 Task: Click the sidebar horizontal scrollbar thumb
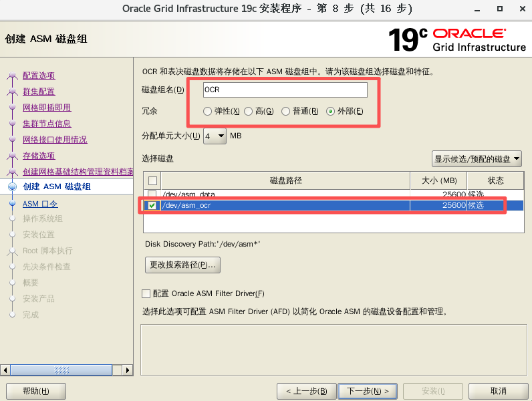[x=61, y=370]
